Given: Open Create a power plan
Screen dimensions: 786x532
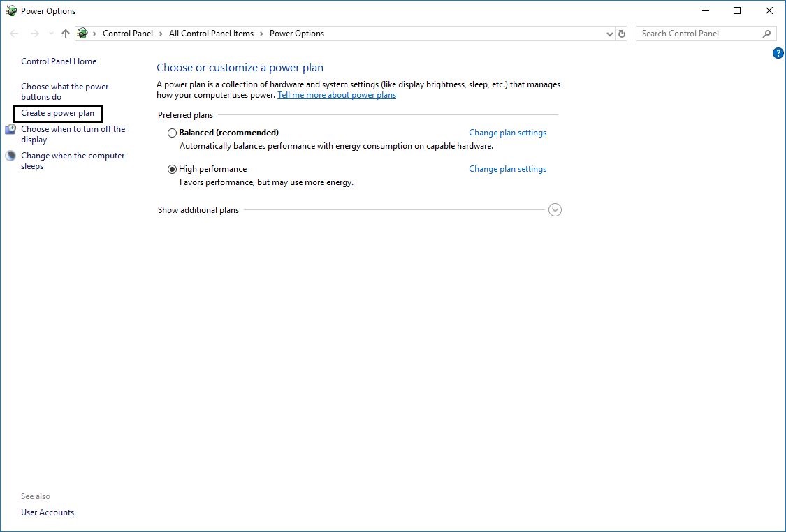Looking at the screenshot, I should (57, 112).
